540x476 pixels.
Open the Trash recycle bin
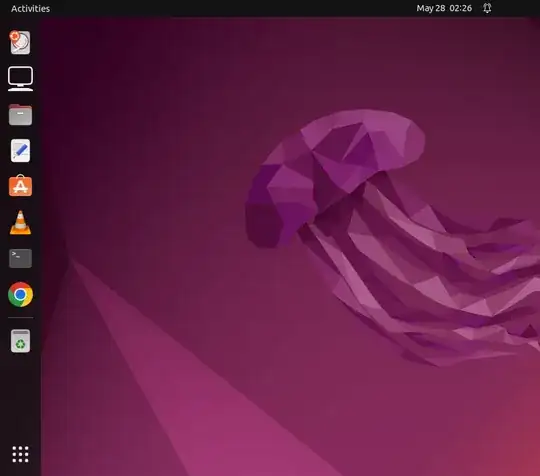point(20,341)
